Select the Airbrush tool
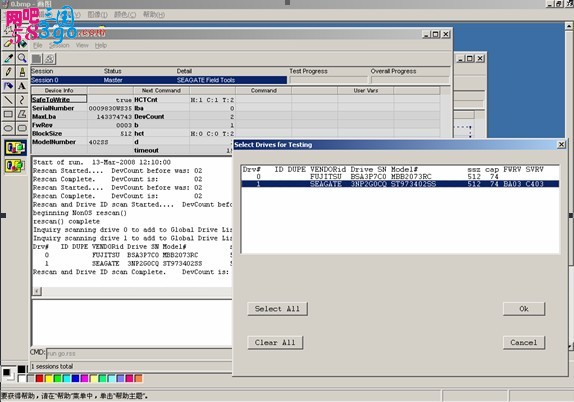 point(8,86)
